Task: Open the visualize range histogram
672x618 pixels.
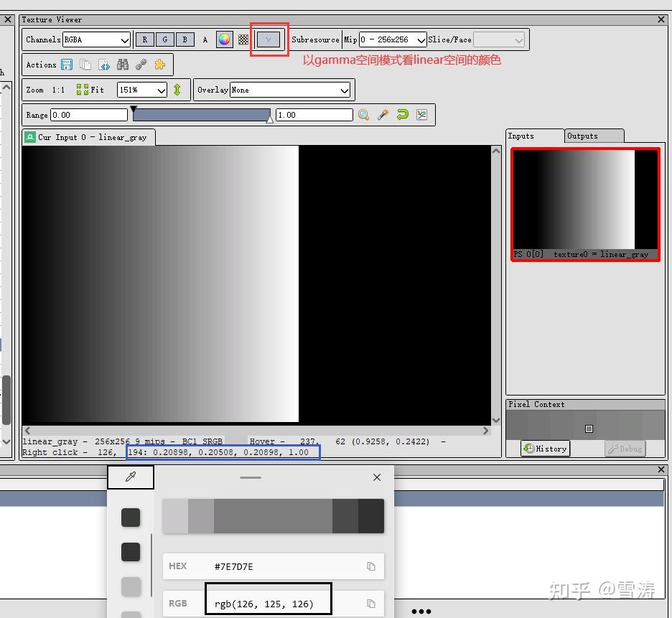Action: pyautogui.click(x=422, y=115)
